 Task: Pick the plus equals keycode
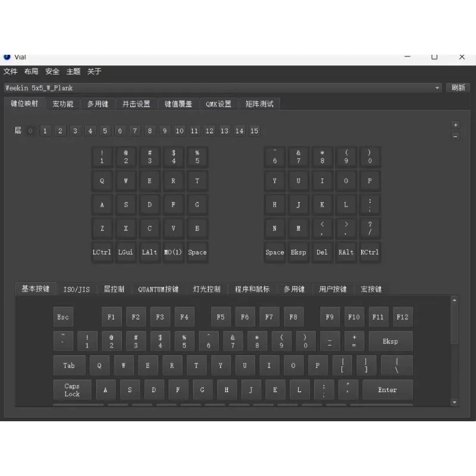pyautogui.click(x=354, y=341)
